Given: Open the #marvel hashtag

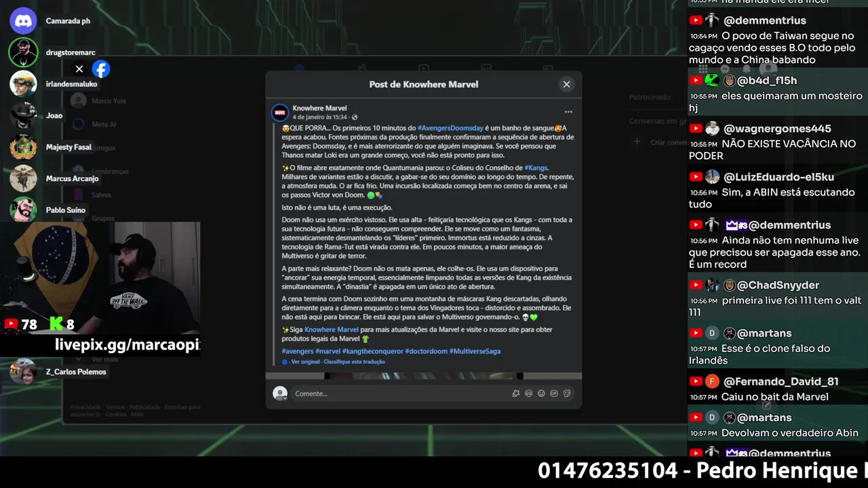Looking at the screenshot, I should pyautogui.click(x=328, y=351).
